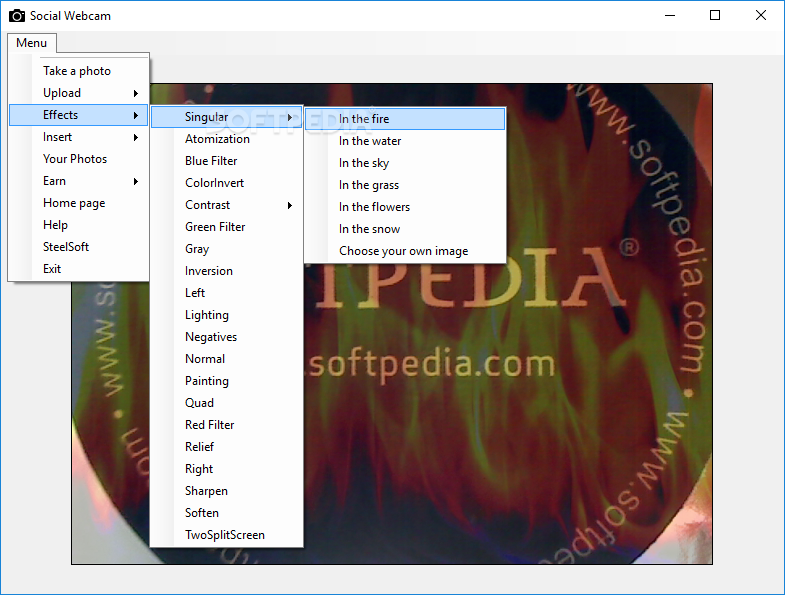Apply the Lighting effect
The width and height of the screenshot is (785, 595).
click(227, 316)
